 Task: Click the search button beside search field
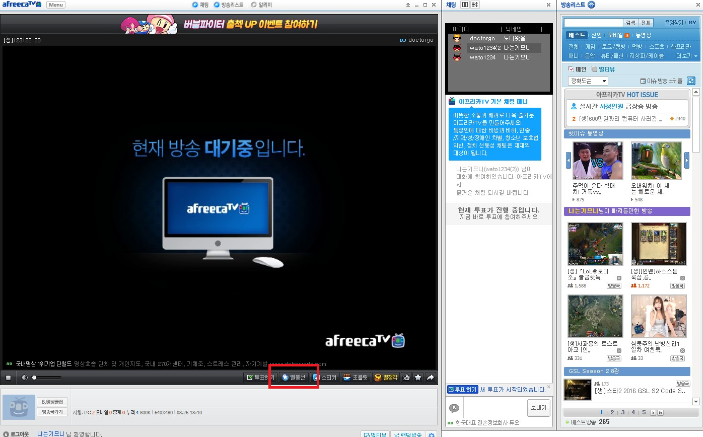click(630, 22)
